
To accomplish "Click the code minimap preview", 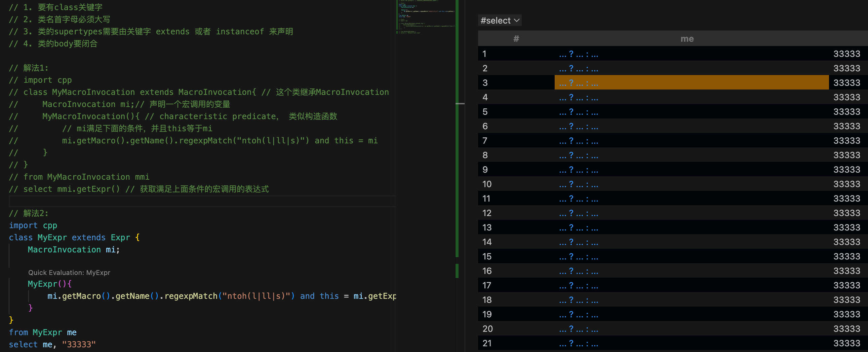I will click(x=426, y=17).
